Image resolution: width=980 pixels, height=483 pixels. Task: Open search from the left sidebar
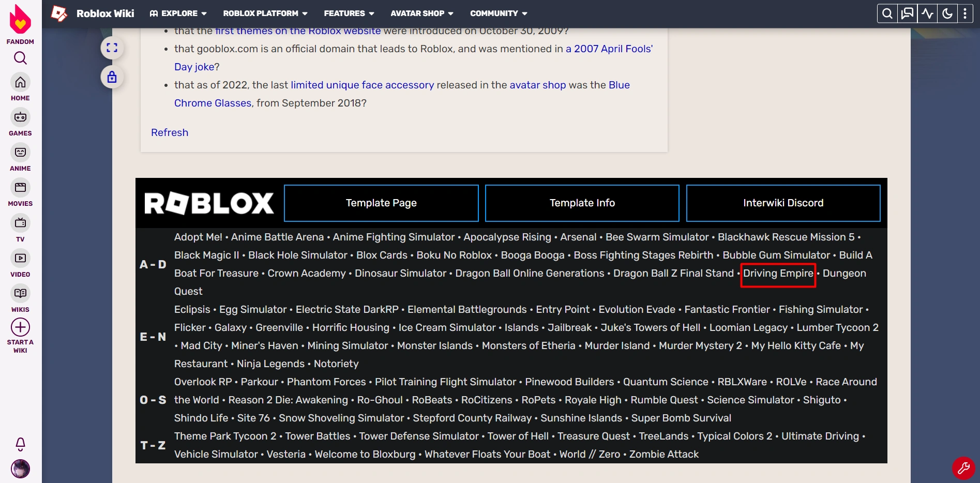(x=20, y=58)
